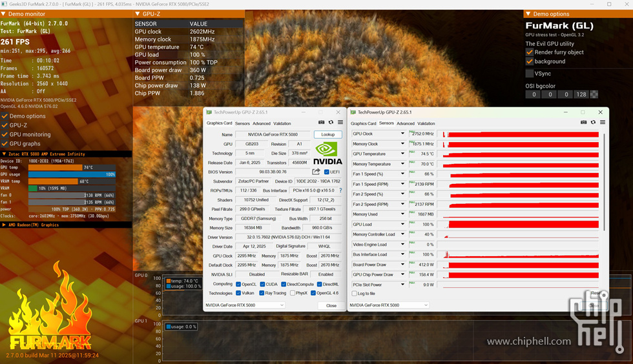Viewport: 633px width, 364px height.
Task: Click the Bus Interface question mark
Action: pos(340,190)
